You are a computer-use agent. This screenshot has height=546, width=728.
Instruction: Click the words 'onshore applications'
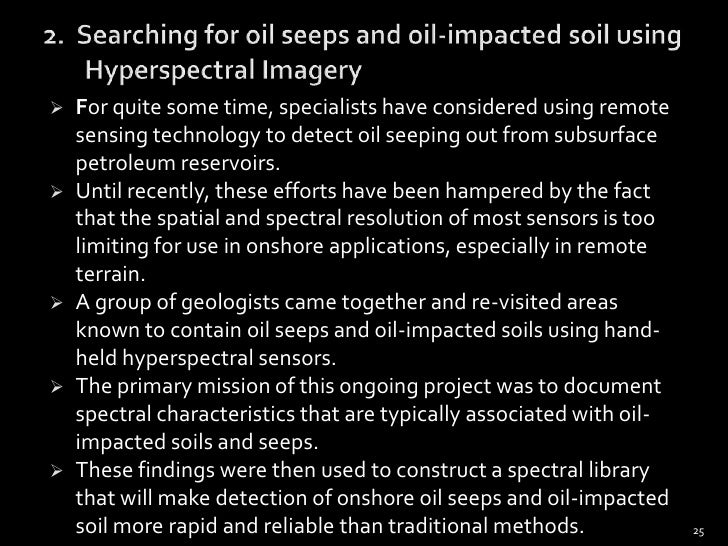pyautogui.click(x=345, y=247)
